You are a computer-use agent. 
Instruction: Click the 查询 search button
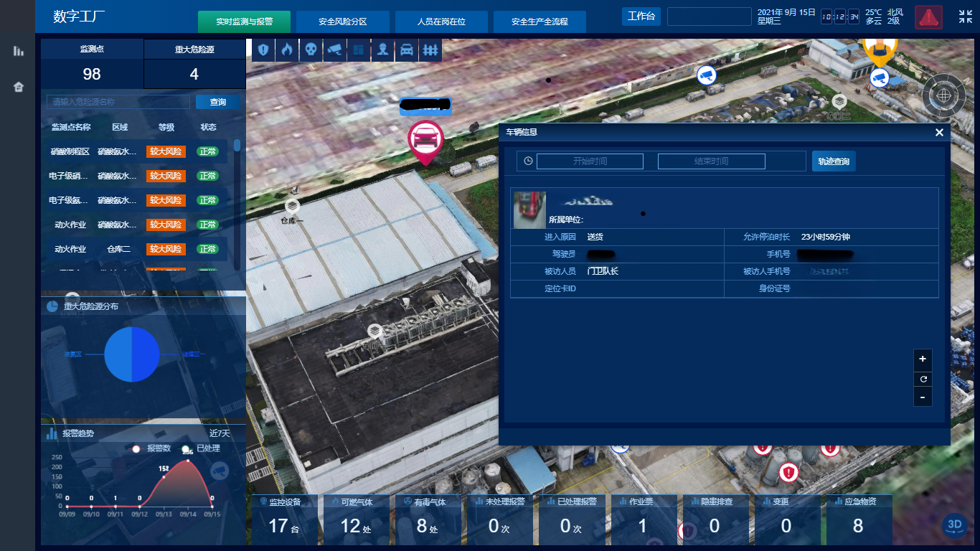coord(218,102)
